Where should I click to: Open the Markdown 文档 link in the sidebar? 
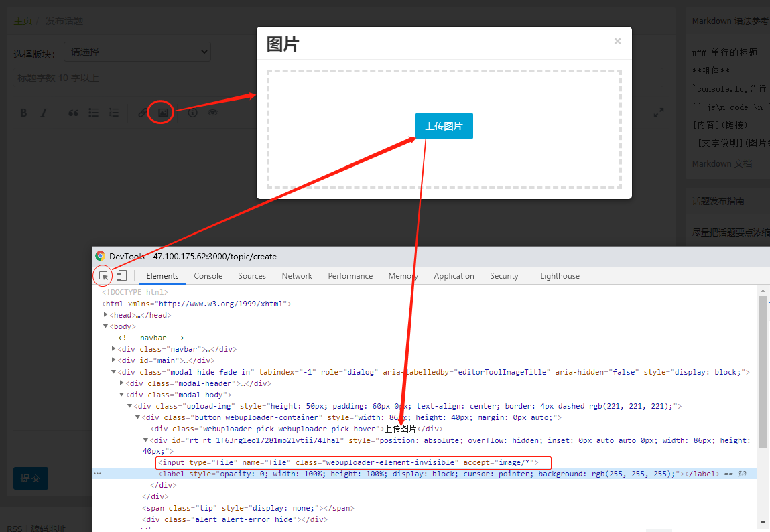tap(722, 163)
